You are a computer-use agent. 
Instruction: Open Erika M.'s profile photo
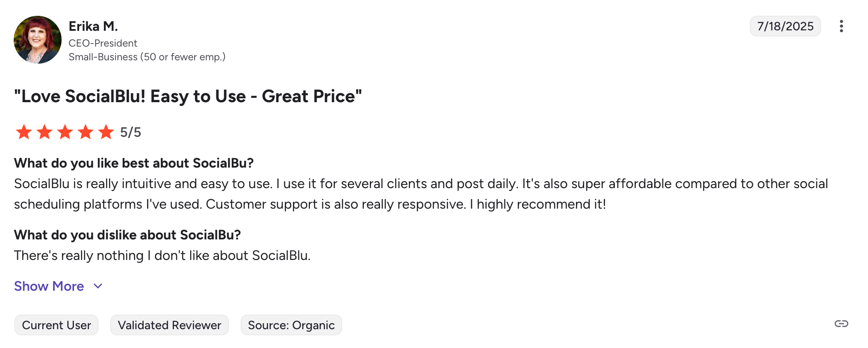point(38,40)
